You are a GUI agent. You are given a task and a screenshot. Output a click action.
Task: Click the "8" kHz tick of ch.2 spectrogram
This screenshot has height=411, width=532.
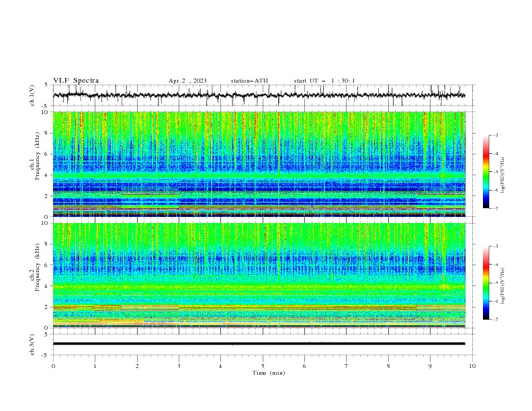(47, 244)
